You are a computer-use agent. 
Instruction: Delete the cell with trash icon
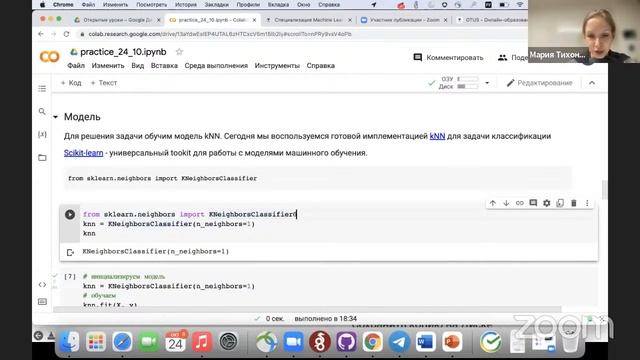573,203
